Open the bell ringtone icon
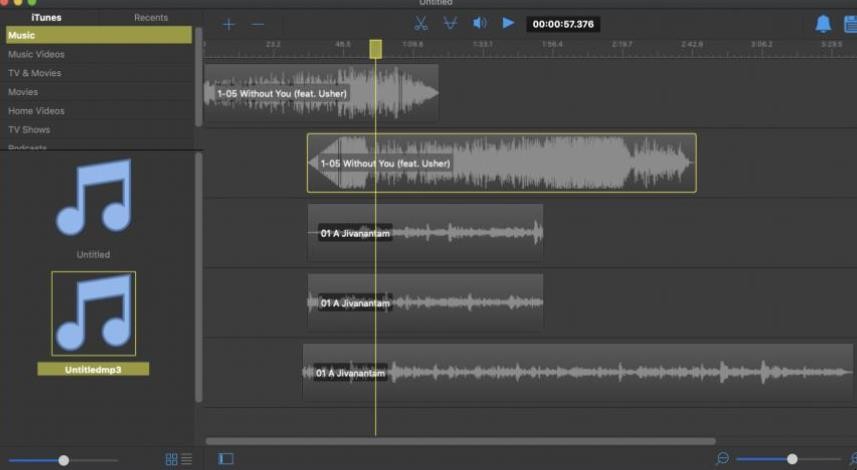857x470 pixels. pyautogui.click(x=823, y=24)
